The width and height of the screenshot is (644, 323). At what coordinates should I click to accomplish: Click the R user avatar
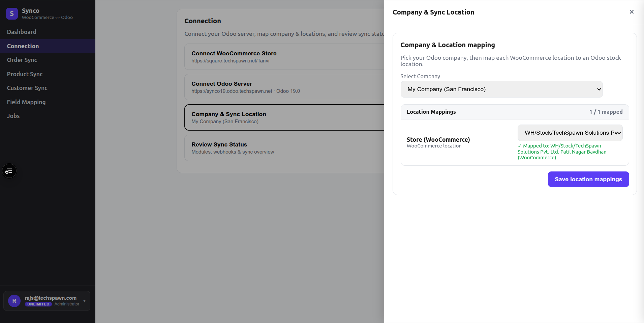click(x=14, y=301)
